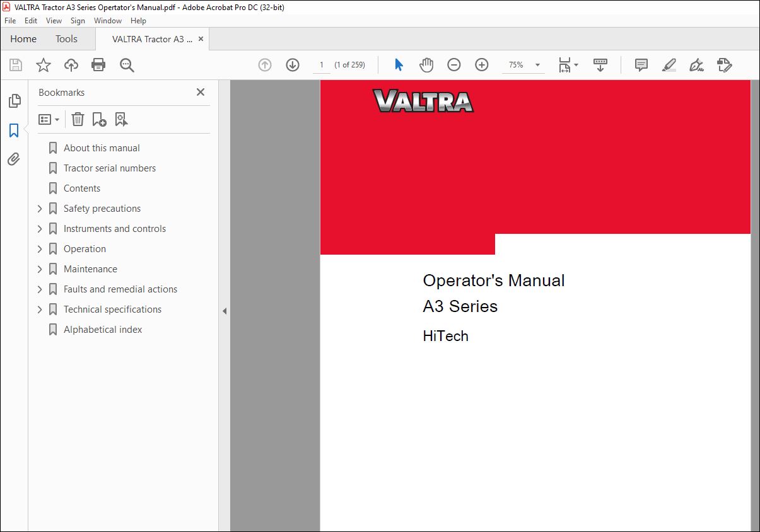This screenshot has width=760, height=532.
Task: Click the send for review icon
Action: coord(725,65)
